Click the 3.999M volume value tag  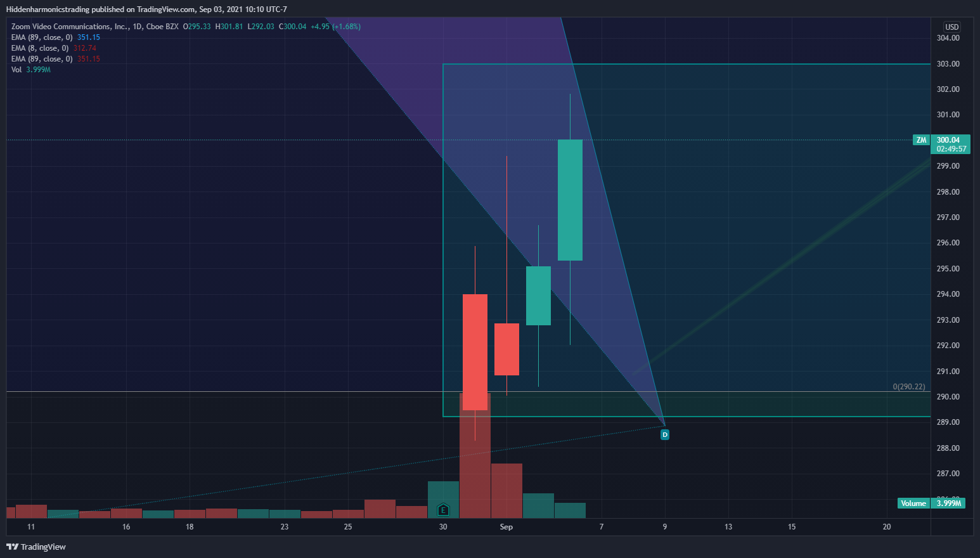(949, 503)
